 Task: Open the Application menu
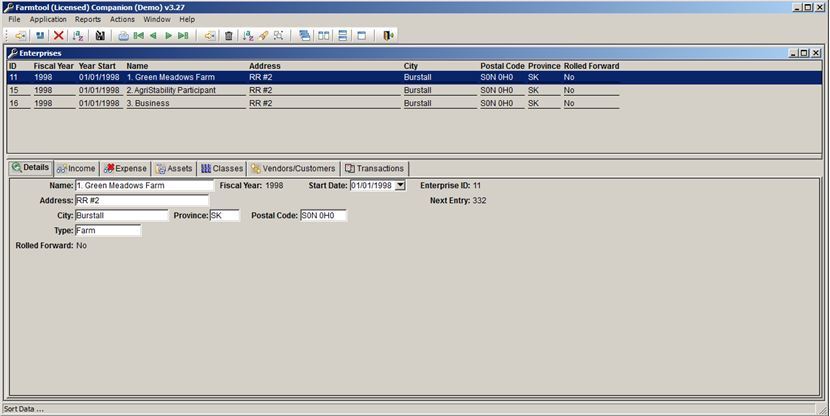[x=48, y=19]
